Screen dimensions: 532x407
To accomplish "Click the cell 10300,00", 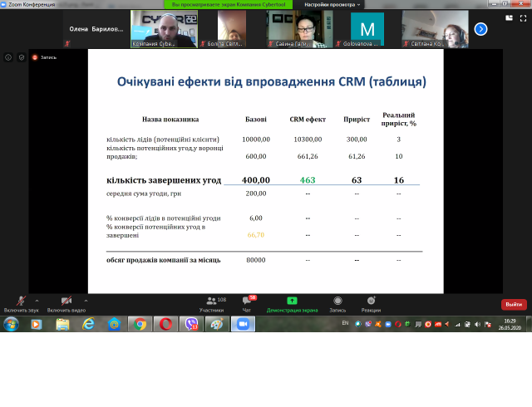I will (308, 140).
